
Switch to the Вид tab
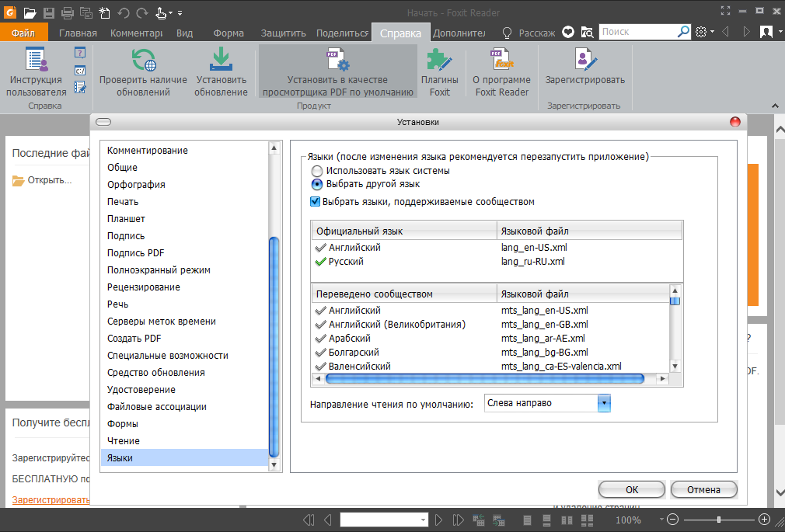184,33
